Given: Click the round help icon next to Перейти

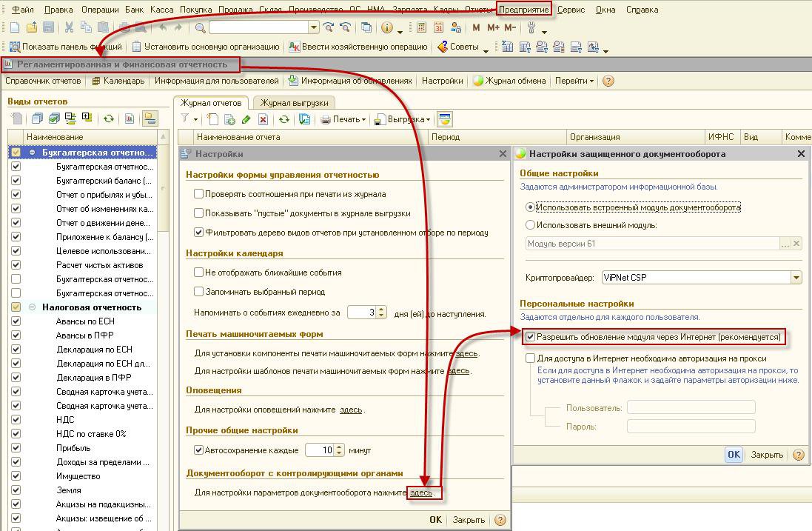Looking at the screenshot, I should point(608,81).
